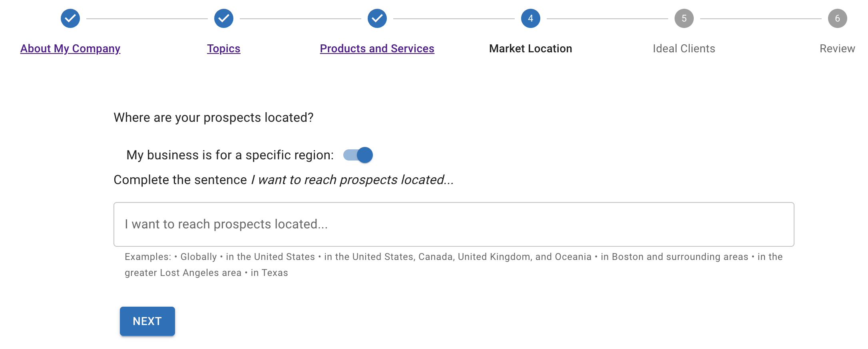The width and height of the screenshot is (868, 349).
Task: Toggle the specific region switch
Action: 358,155
